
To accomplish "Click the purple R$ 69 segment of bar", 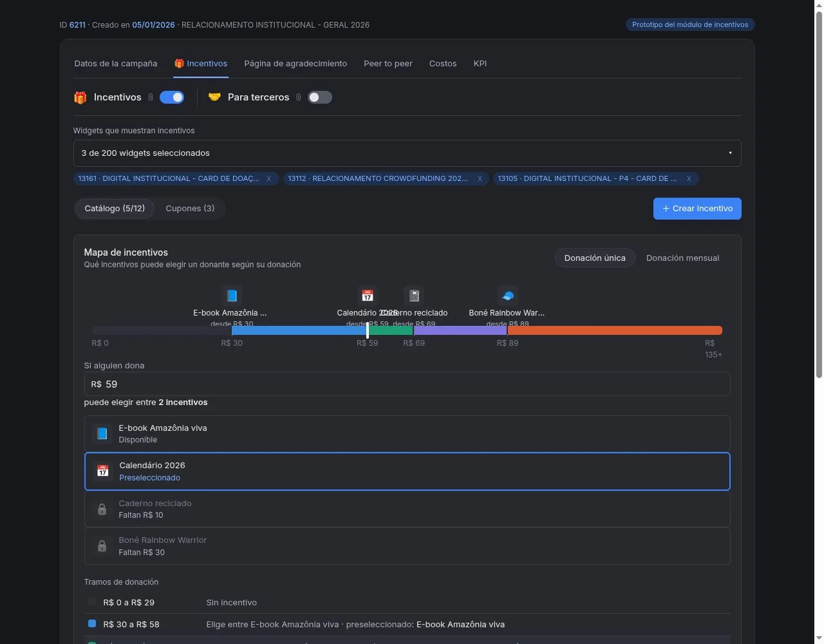I will coord(460,330).
